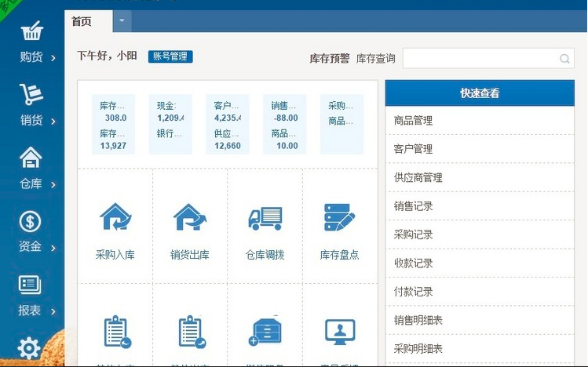The width and height of the screenshot is (588, 367).
Task: Switch to the 首页 tab
Action: click(82, 21)
